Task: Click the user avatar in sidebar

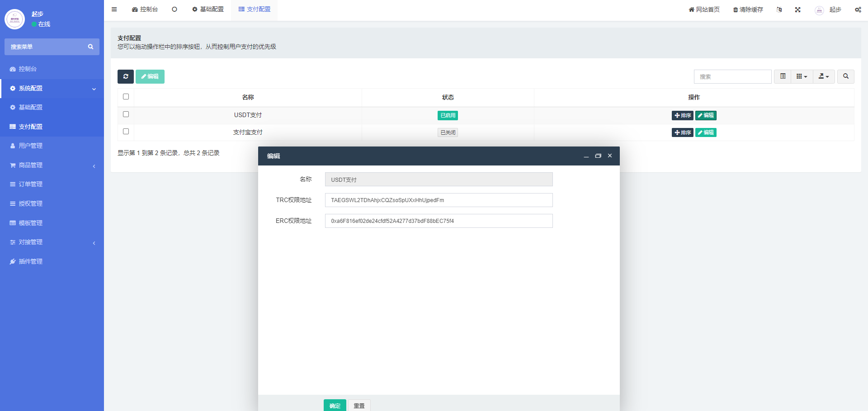Action: pos(14,19)
